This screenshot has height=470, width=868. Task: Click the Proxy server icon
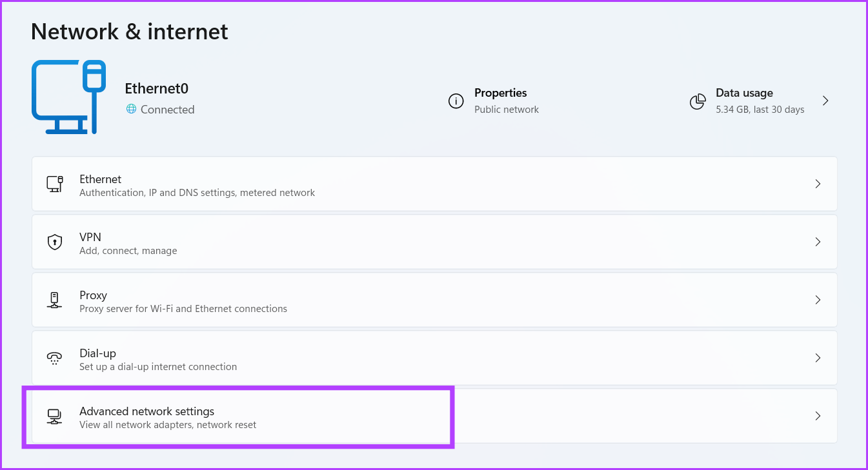coord(55,299)
